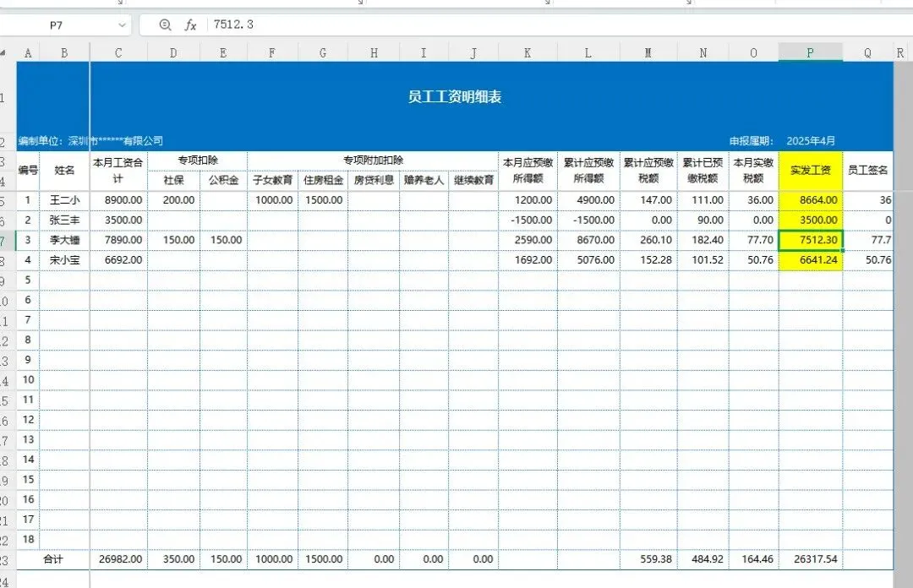Select the yellow 实发工资 header cell
This screenshot has width=913, height=588.
[x=811, y=170]
